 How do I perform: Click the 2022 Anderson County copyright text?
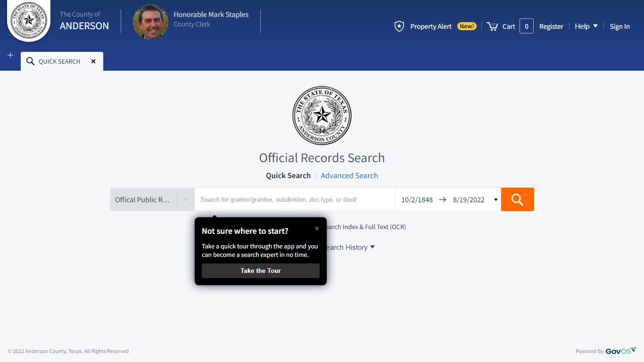pos(68,351)
